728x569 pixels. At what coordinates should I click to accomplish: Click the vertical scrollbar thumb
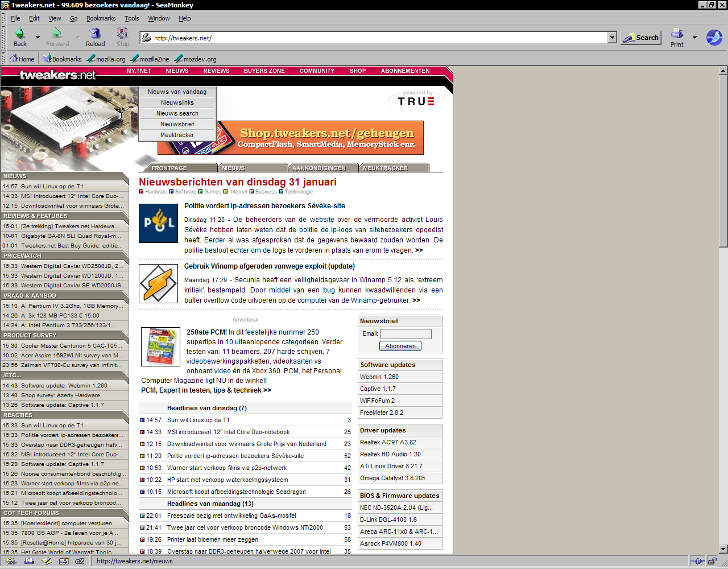723,161
